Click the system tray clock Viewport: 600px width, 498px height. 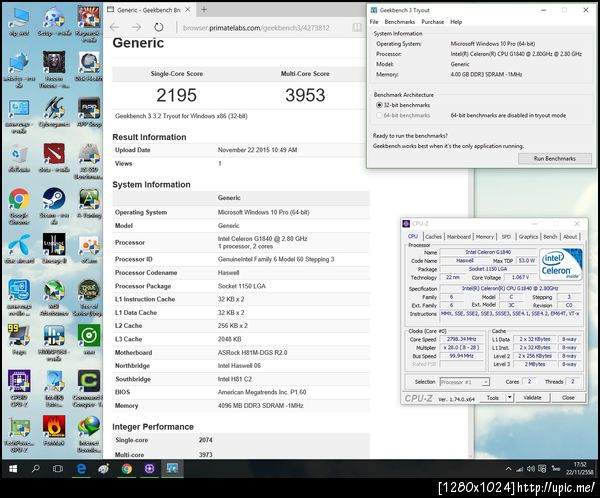(580, 469)
